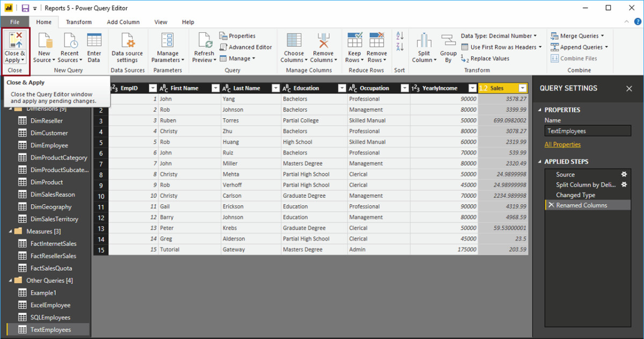Switch to the View tab
644x339 pixels.
pos(160,22)
